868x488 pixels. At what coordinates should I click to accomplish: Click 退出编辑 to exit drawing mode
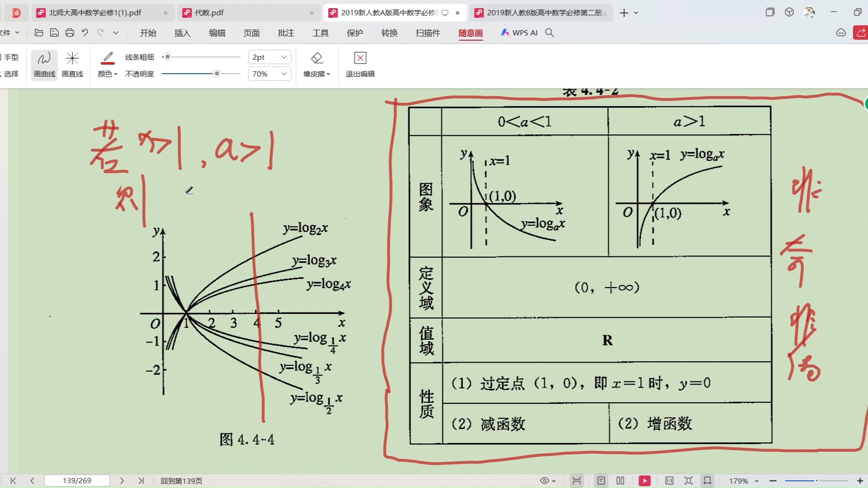tap(360, 65)
